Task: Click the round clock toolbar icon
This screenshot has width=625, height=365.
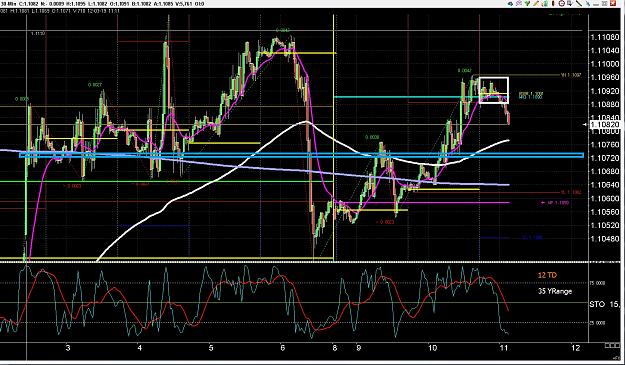Action: pos(562,4)
